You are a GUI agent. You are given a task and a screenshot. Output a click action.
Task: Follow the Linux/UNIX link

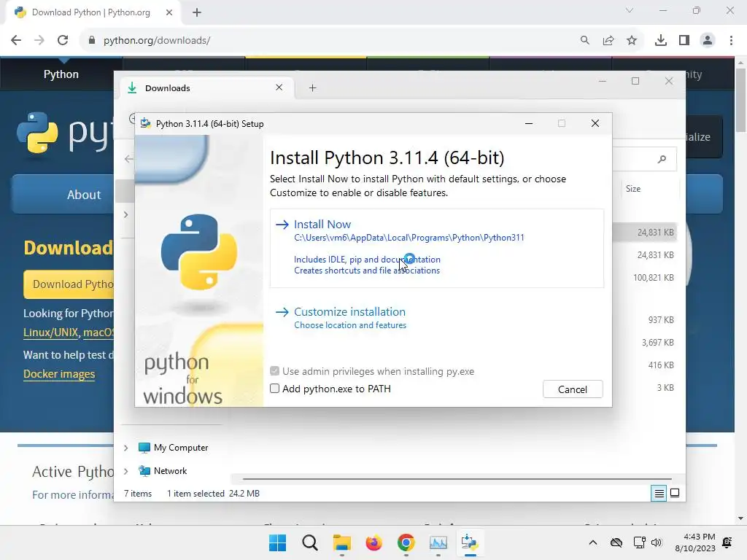pos(51,332)
